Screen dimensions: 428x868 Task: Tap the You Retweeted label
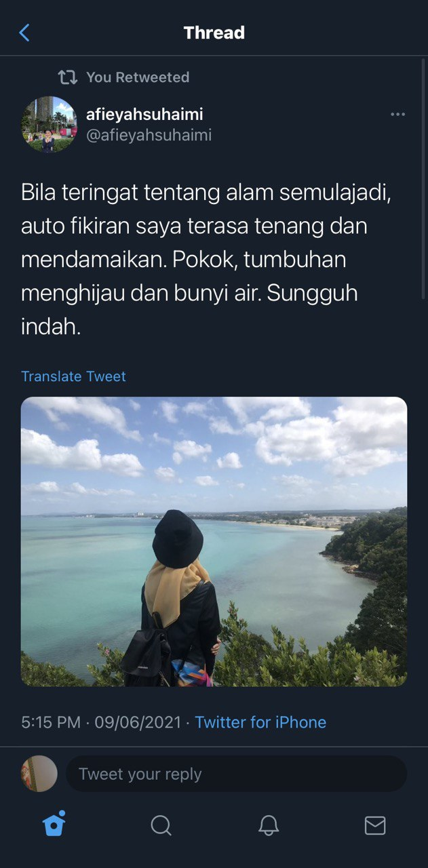(138, 77)
